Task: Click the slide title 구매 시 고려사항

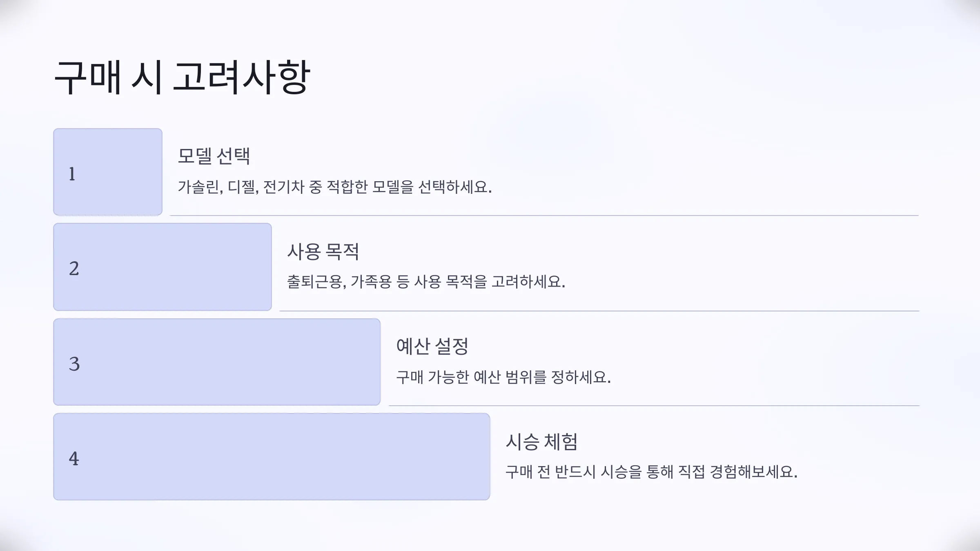Action: pyautogui.click(x=182, y=77)
